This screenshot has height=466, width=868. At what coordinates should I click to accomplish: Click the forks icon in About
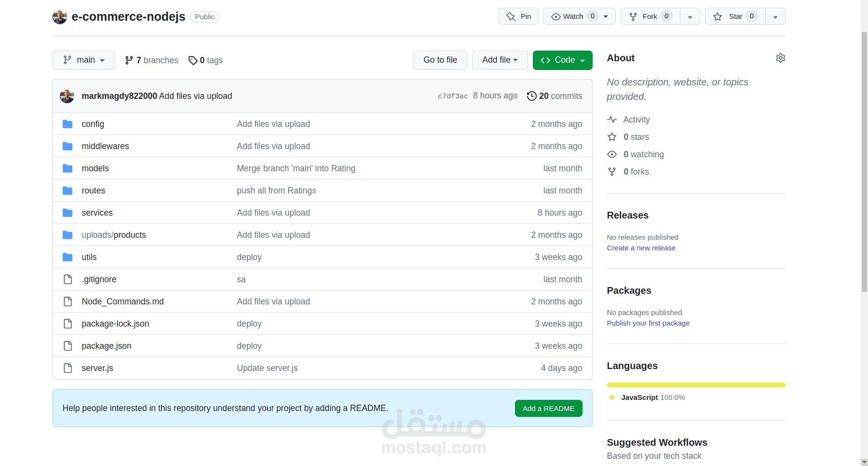612,172
